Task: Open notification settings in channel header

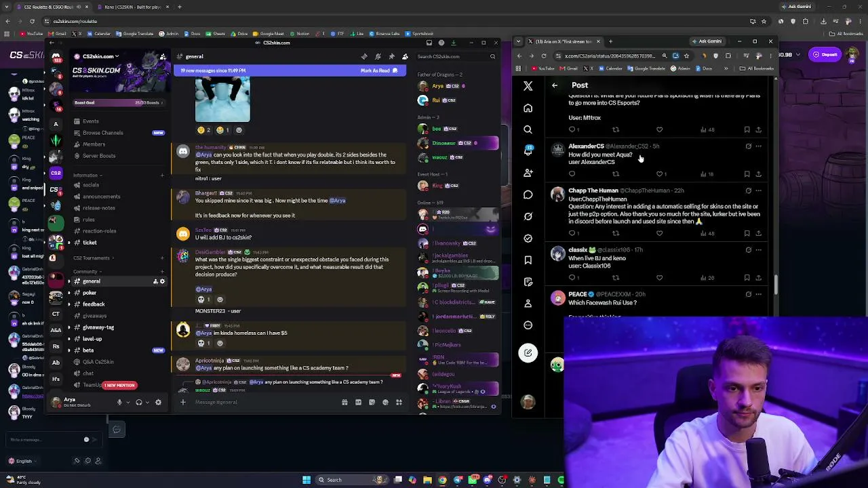Action: tap(378, 56)
